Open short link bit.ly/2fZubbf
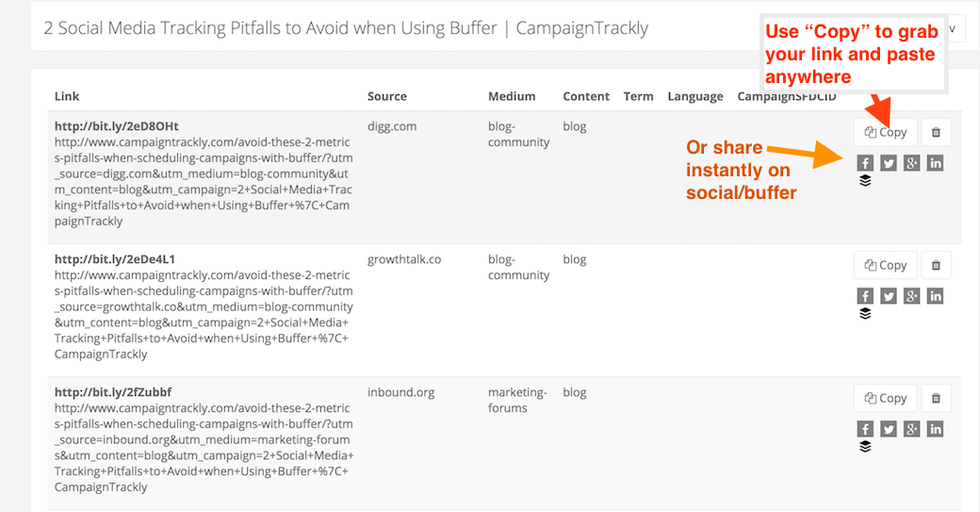The image size is (980, 512). (112, 392)
